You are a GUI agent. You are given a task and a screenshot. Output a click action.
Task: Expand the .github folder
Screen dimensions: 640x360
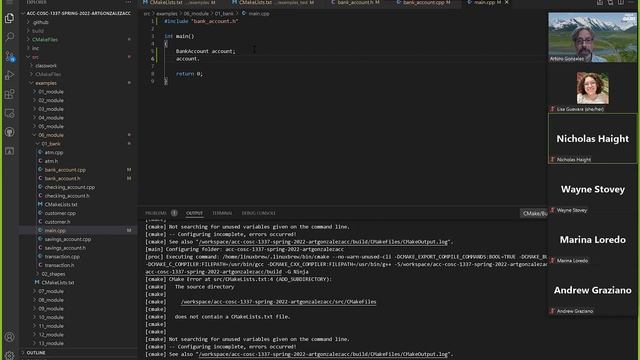pyautogui.click(x=40, y=22)
